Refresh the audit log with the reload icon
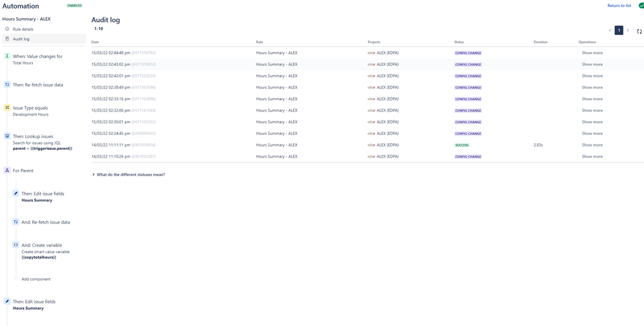Viewport: 644px width, 326px height. [x=639, y=31]
